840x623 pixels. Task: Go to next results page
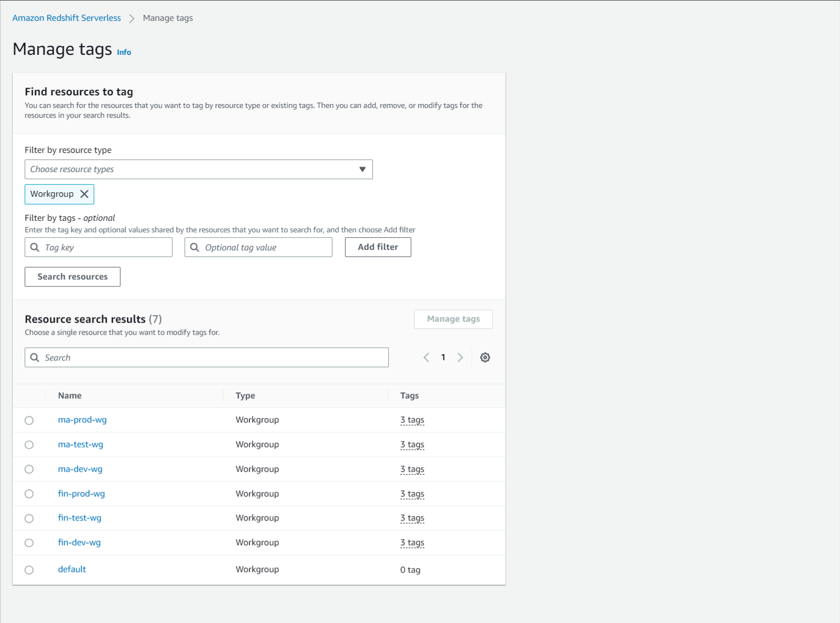tap(460, 358)
